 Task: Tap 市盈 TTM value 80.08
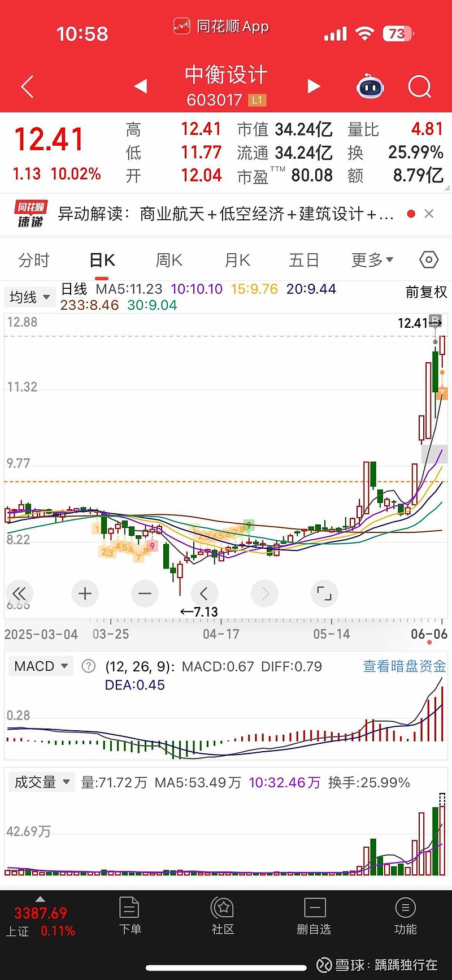pyautogui.click(x=312, y=175)
